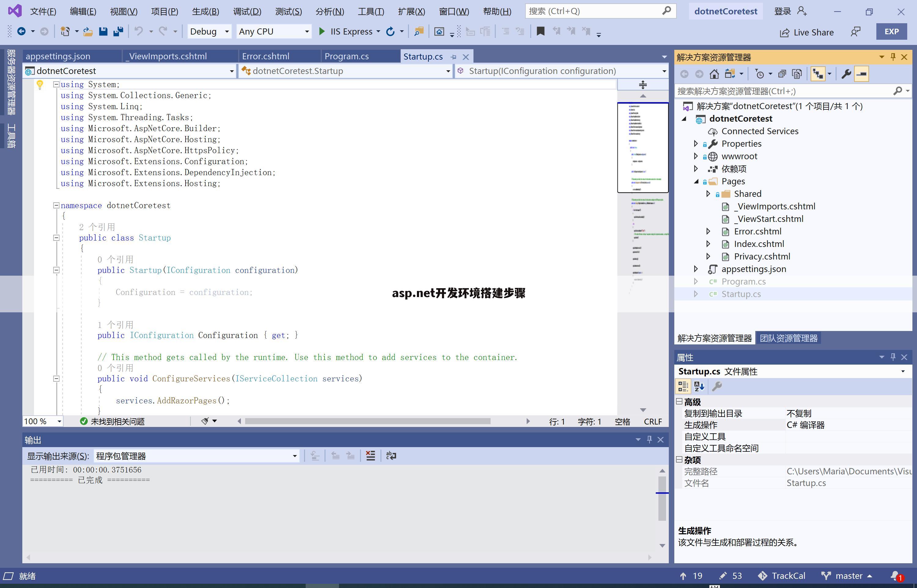Toggle auto-hide pin on the output panel
The image size is (917, 588).
(649, 439)
